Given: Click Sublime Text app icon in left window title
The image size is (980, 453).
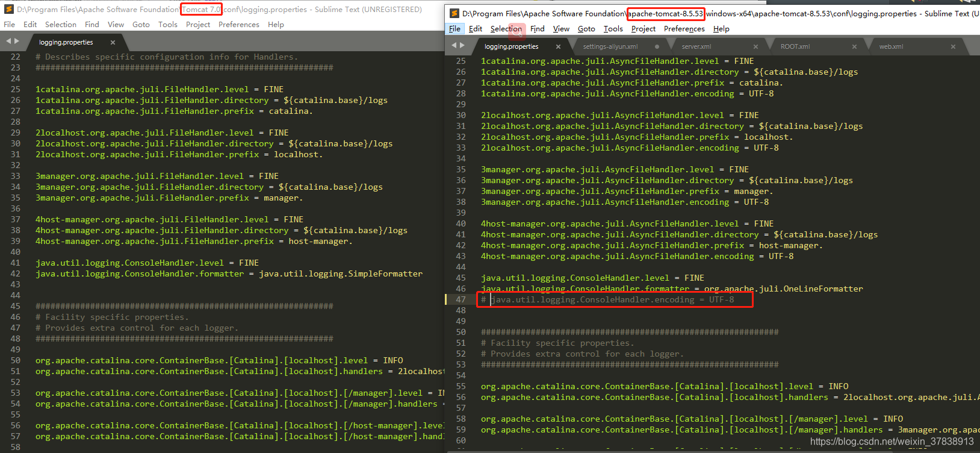Looking at the screenshot, I should point(9,9).
